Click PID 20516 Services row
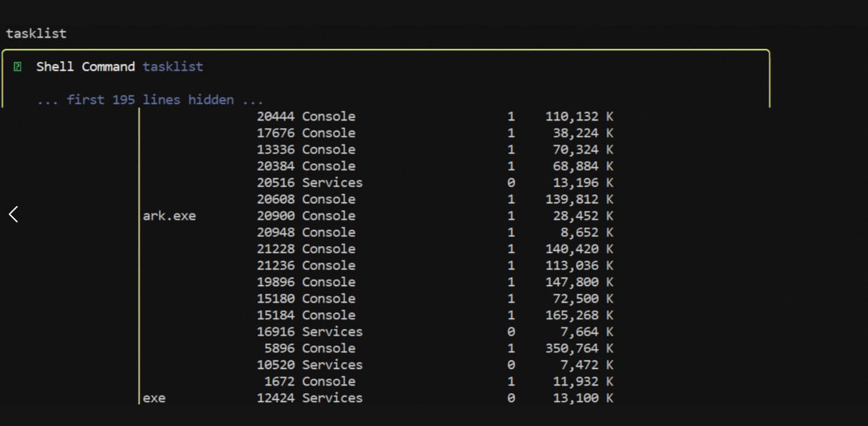Viewport: 868px width, 426px height. [309, 183]
